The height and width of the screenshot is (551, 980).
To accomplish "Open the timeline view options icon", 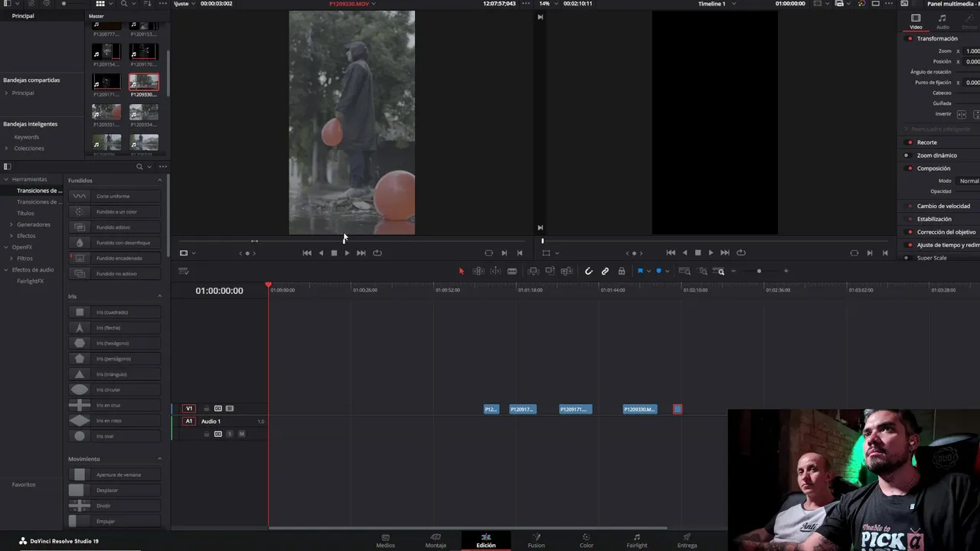I will click(x=183, y=271).
